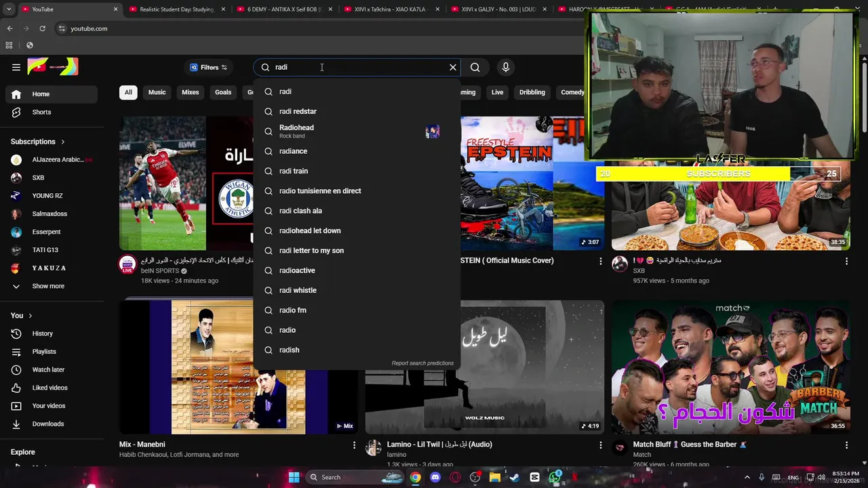Open options for Match Bluff video

click(846, 445)
